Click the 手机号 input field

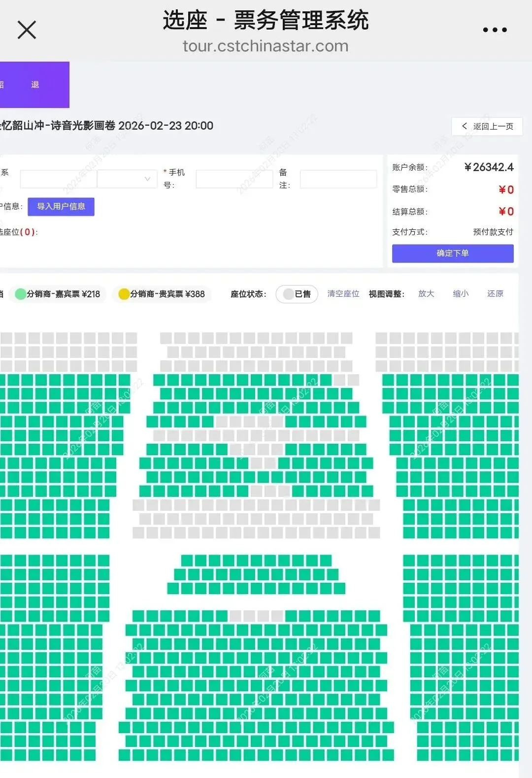pos(234,179)
